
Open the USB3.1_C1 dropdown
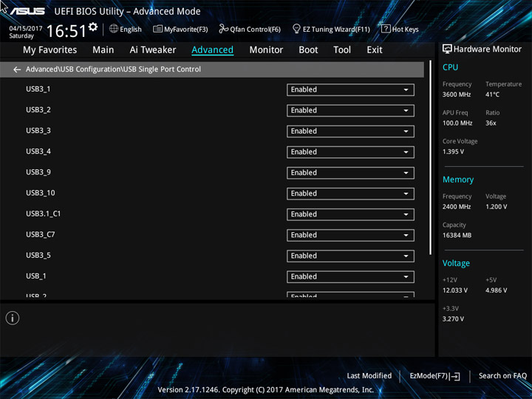[x=350, y=214]
